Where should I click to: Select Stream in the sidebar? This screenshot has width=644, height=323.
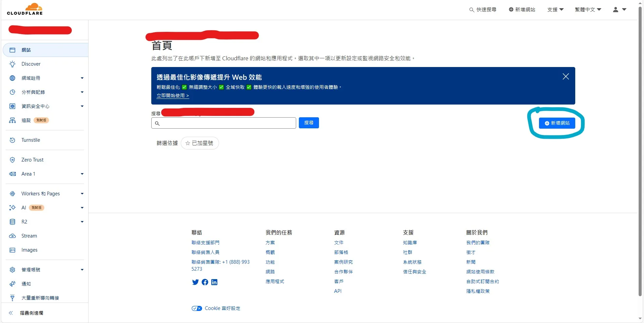(29, 236)
